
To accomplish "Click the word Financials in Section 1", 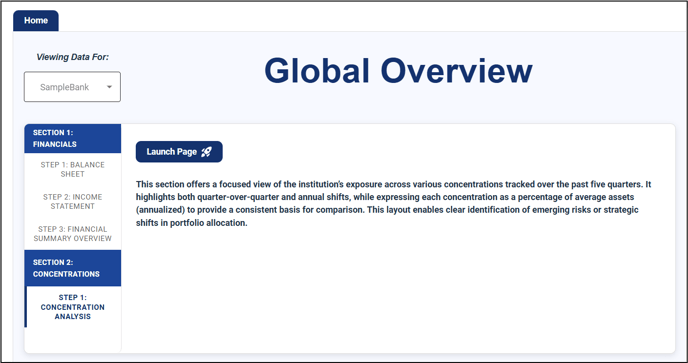I will pyautogui.click(x=55, y=144).
